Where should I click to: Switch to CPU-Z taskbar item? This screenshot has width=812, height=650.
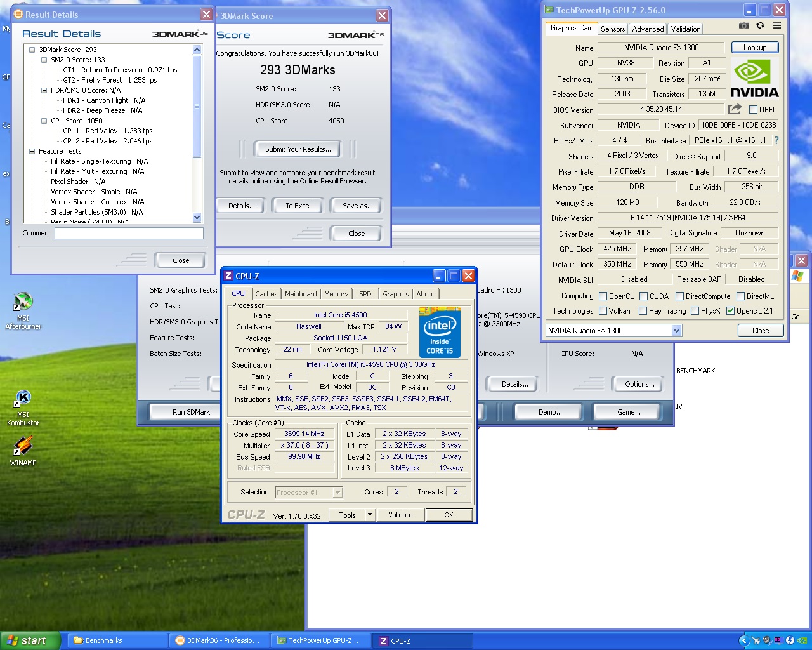tap(424, 640)
